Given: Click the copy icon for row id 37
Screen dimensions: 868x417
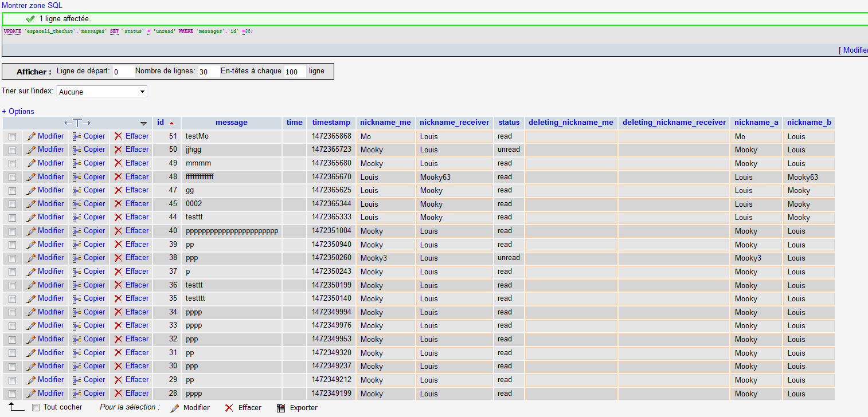Looking at the screenshot, I should (x=77, y=272).
